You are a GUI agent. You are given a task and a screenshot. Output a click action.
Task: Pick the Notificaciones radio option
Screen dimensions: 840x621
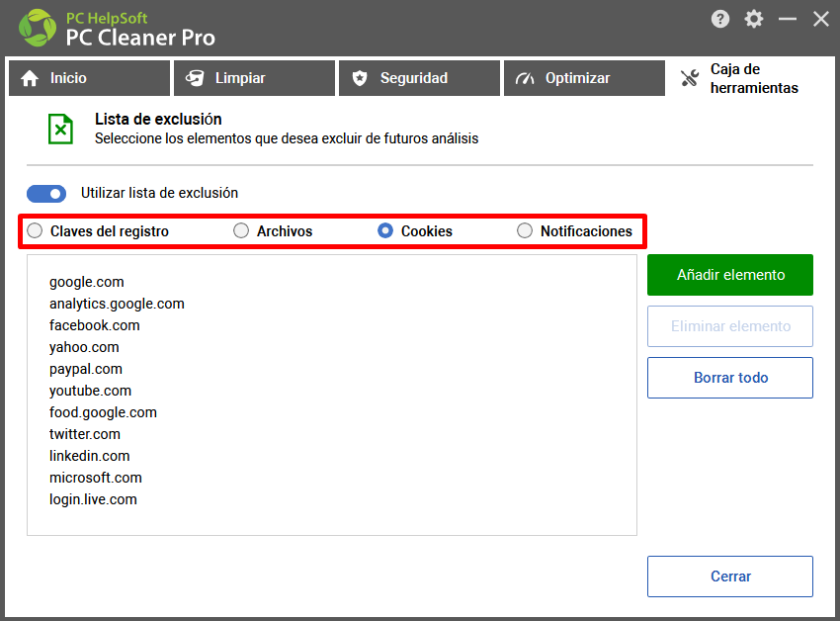point(525,231)
